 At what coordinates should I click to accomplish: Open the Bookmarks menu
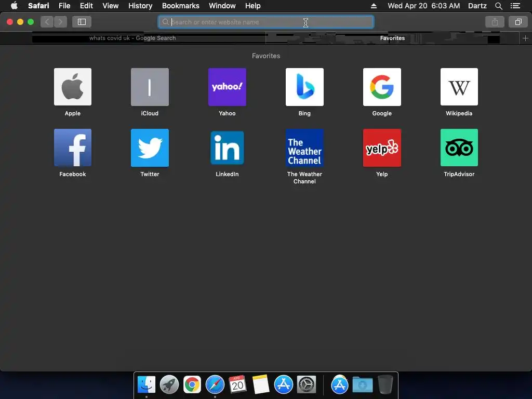pyautogui.click(x=180, y=6)
